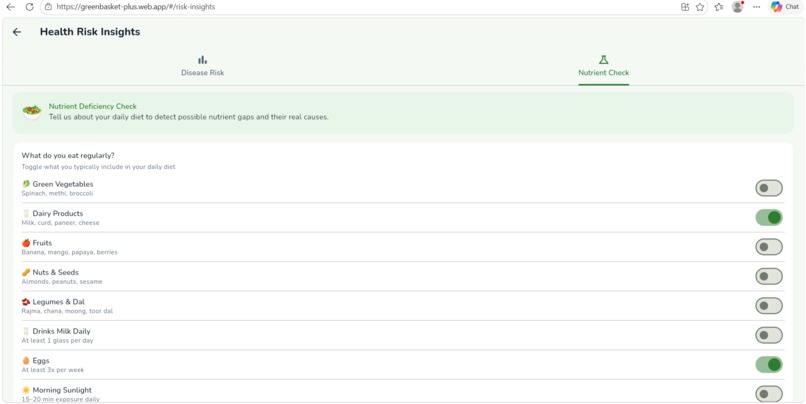
Task: Click the Rajma, chana, moong, toor dal text
Action: tap(67, 311)
